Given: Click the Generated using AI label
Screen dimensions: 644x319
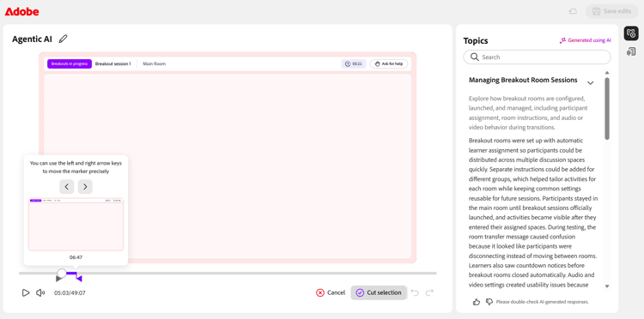Looking at the screenshot, I should click(x=586, y=40).
